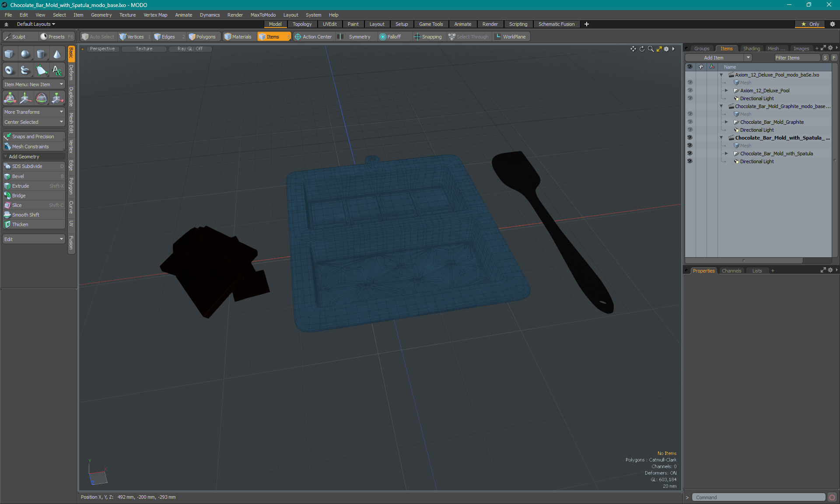Image resolution: width=840 pixels, height=504 pixels.
Task: Click the viewport pan/move icon
Action: click(x=633, y=49)
